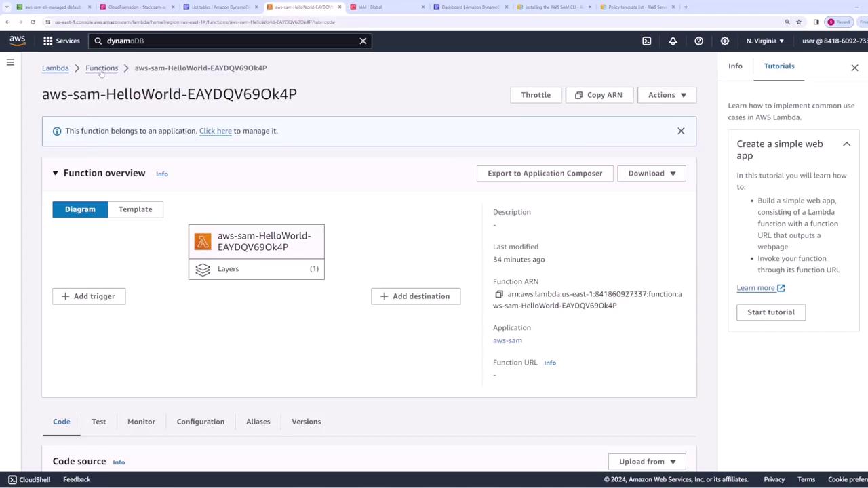
Task: Click Export to Application Composer
Action: pos(545,173)
